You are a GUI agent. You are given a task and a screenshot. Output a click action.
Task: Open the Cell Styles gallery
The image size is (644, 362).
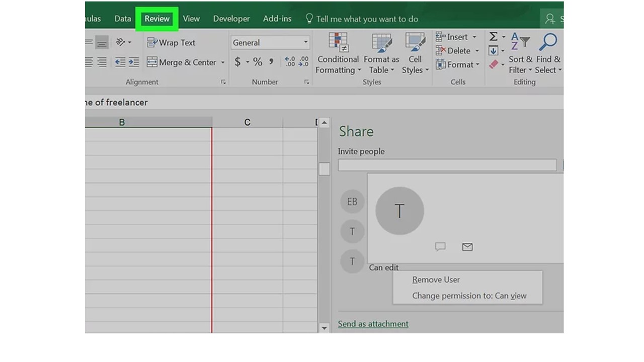pos(415,53)
